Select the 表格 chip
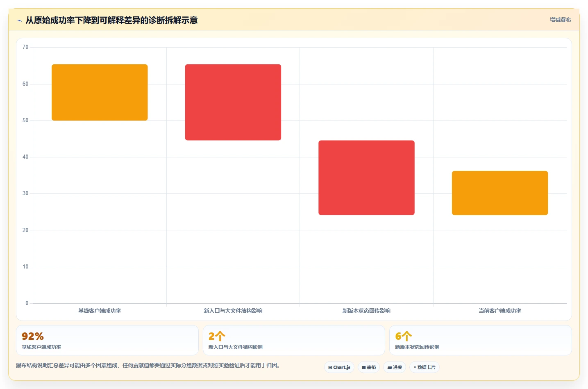This screenshot has height=389, width=588. (x=369, y=367)
